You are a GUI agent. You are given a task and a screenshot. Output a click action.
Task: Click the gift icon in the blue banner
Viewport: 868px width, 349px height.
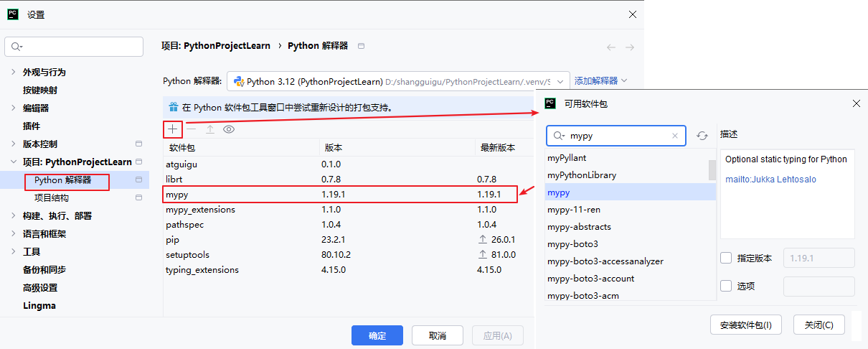click(x=173, y=108)
